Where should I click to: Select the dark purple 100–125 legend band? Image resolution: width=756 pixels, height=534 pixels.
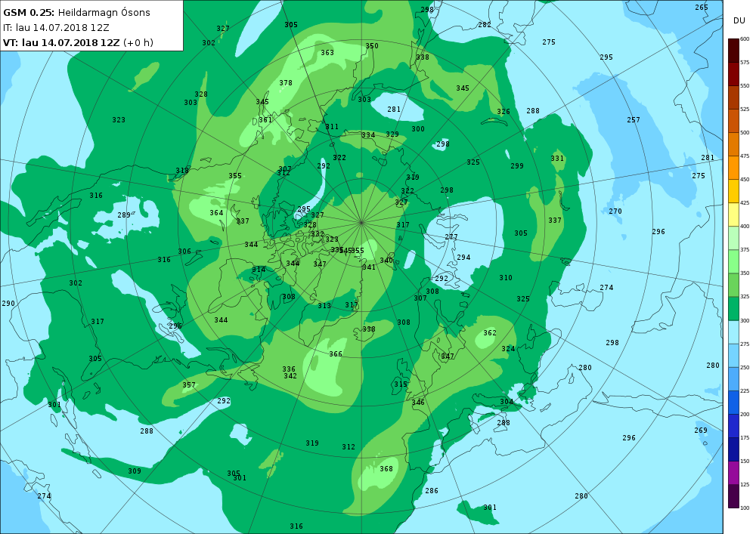(733, 496)
